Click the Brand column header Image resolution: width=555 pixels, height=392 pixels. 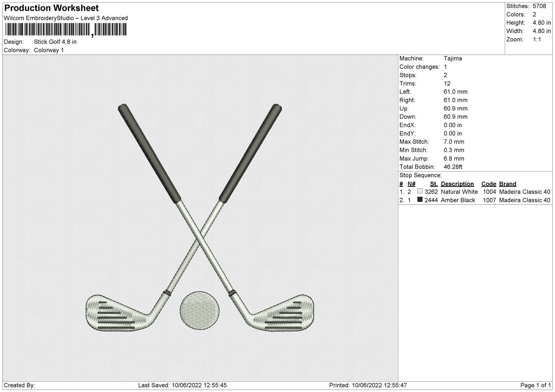click(x=508, y=184)
